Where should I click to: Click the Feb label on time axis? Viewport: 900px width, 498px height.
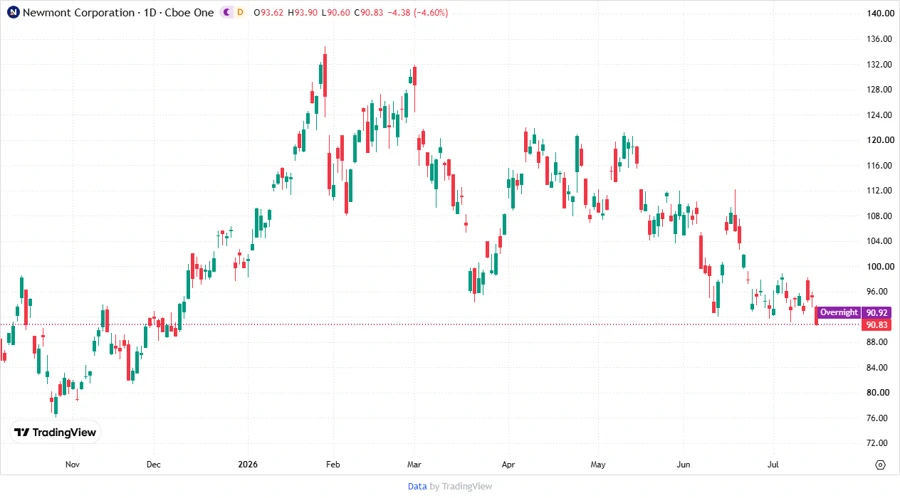(333, 464)
